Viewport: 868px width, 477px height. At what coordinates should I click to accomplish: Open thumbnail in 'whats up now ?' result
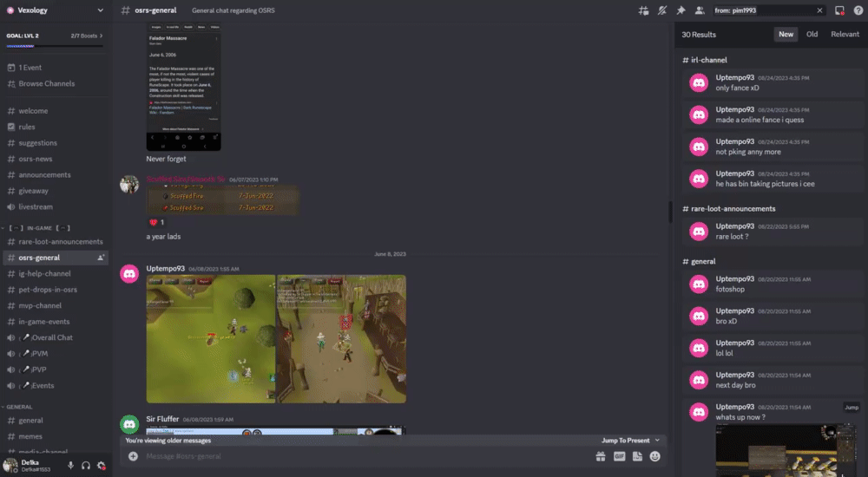pyautogui.click(x=788, y=450)
